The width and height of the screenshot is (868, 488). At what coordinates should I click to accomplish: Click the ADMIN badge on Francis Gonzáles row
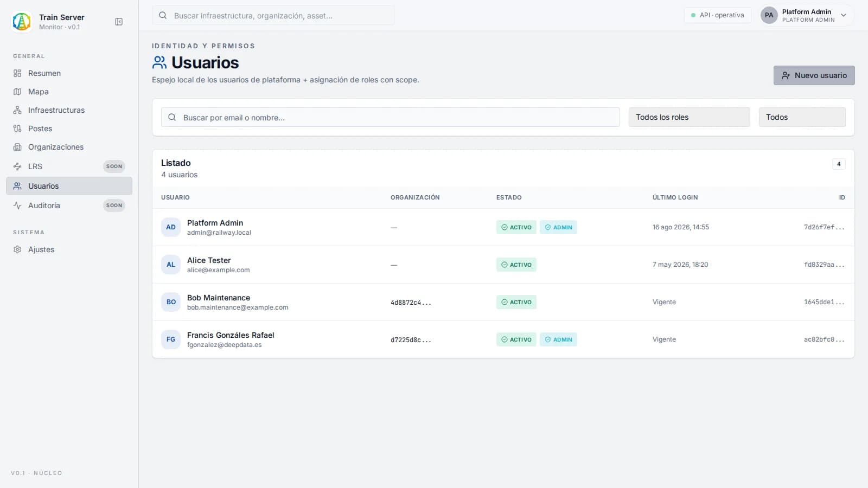pos(558,339)
